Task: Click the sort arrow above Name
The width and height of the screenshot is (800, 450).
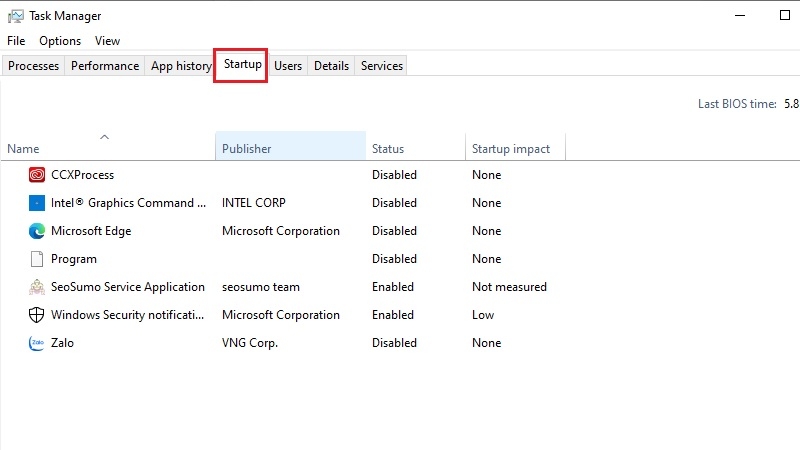Action: pyautogui.click(x=105, y=137)
